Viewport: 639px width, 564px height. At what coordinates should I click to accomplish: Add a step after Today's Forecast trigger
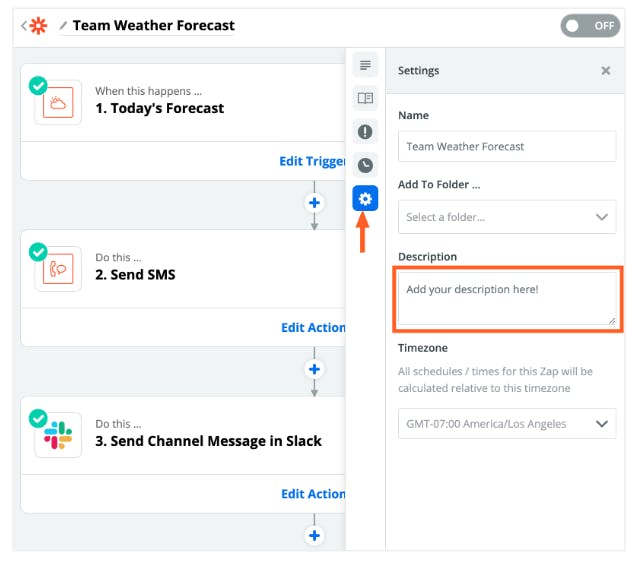[x=314, y=203]
